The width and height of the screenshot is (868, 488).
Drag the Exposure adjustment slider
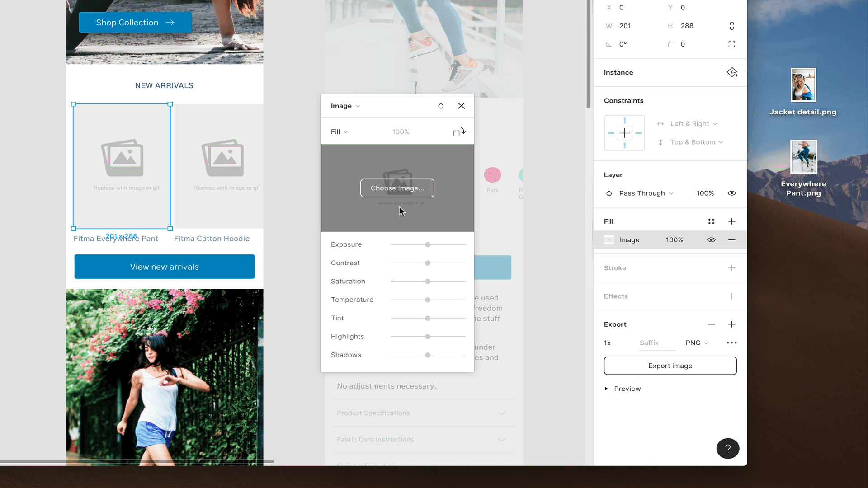pyautogui.click(x=427, y=244)
